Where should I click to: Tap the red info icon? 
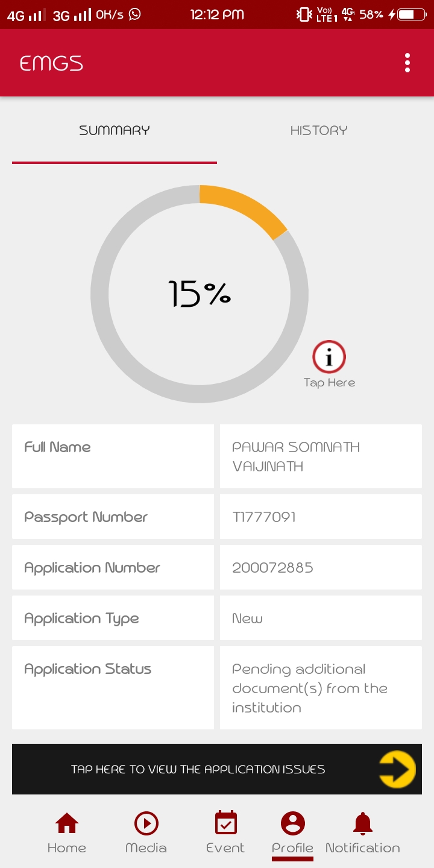click(329, 357)
